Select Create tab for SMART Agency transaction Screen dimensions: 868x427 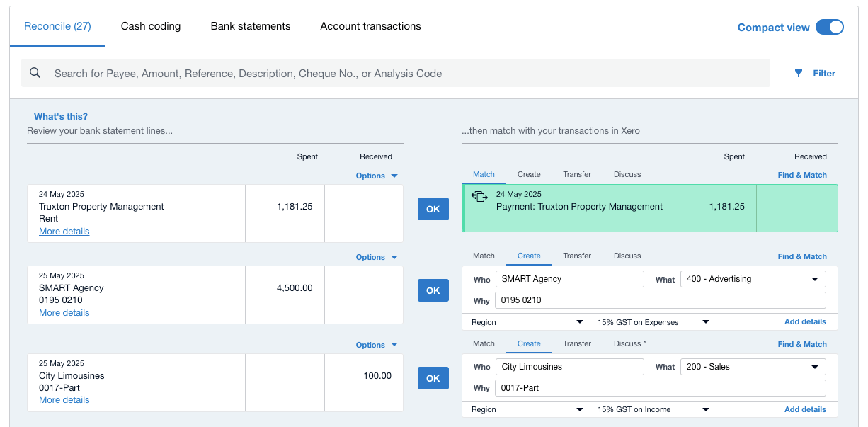529,256
